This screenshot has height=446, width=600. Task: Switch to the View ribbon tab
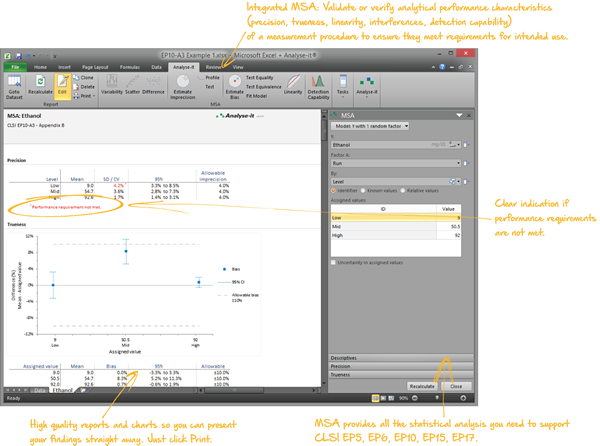(x=238, y=67)
